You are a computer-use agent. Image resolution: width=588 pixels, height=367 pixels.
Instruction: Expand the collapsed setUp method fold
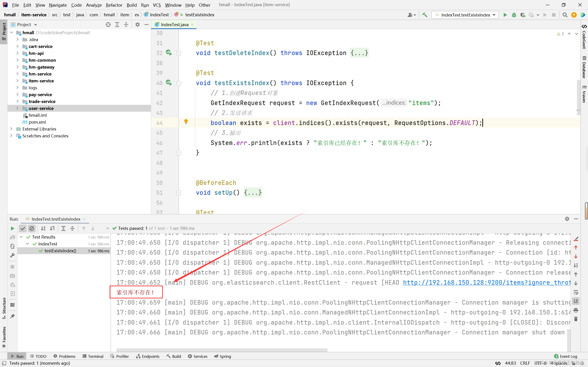point(179,193)
